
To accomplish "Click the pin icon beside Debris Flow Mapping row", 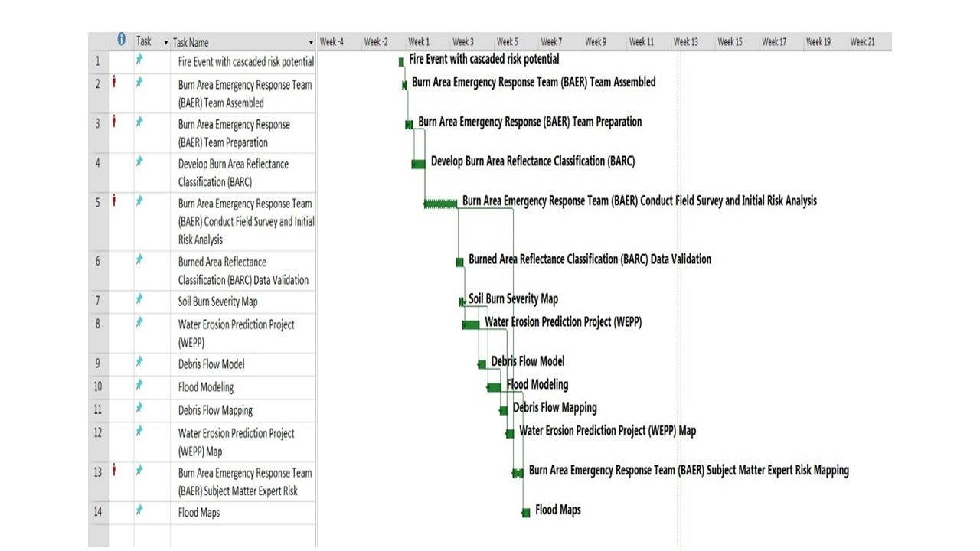I will (x=139, y=407).
